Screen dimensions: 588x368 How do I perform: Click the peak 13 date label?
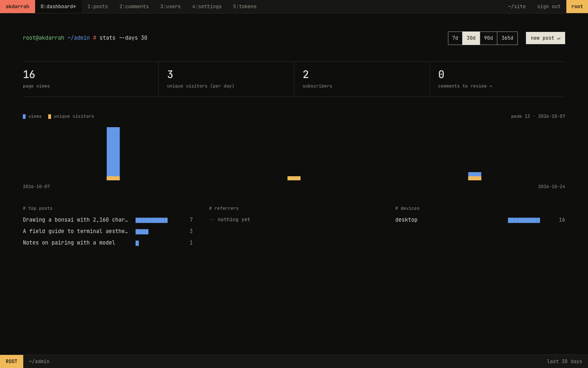(x=538, y=117)
